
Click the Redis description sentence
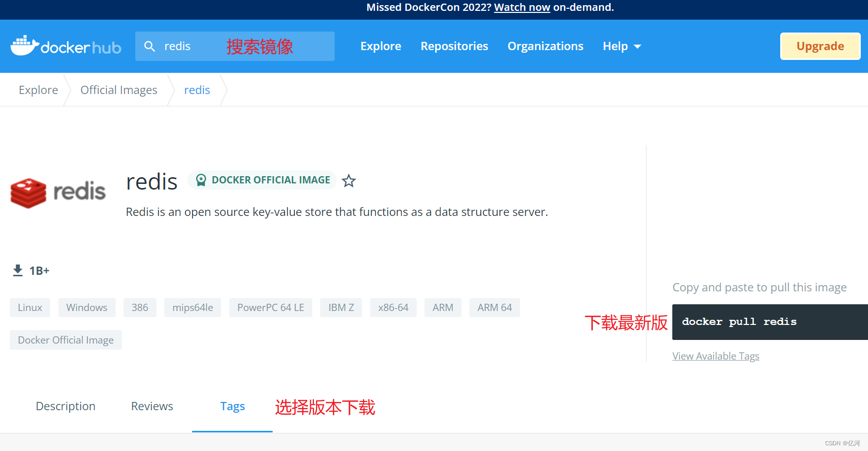tap(337, 212)
